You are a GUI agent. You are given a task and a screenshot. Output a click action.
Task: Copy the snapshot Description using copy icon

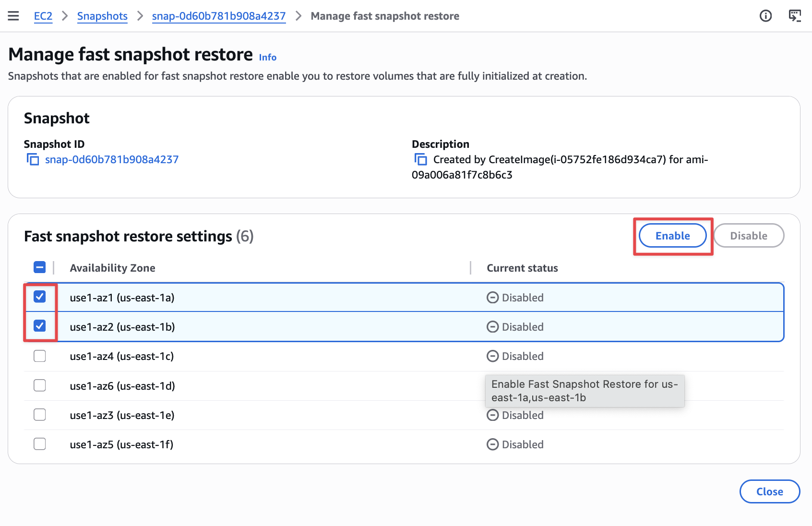420,159
